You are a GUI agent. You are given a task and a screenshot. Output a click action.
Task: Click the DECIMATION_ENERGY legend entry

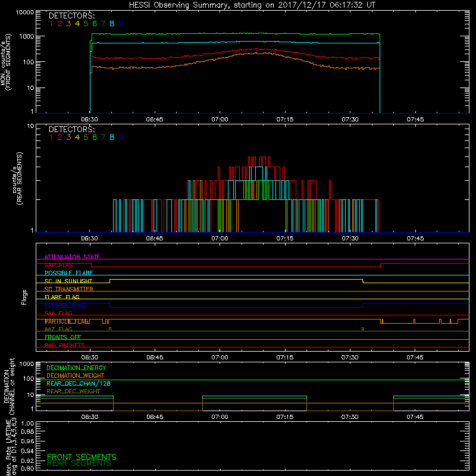tap(76, 368)
